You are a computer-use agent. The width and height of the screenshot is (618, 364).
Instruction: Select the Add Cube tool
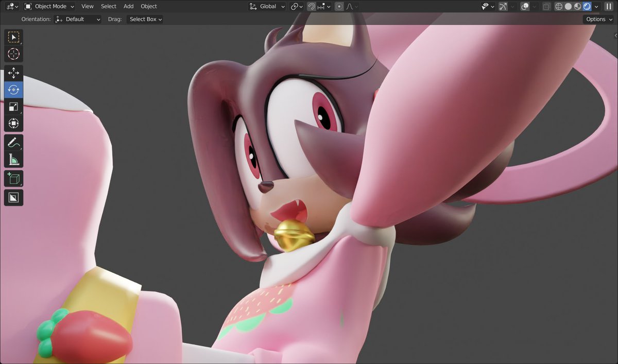[x=13, y=179]
